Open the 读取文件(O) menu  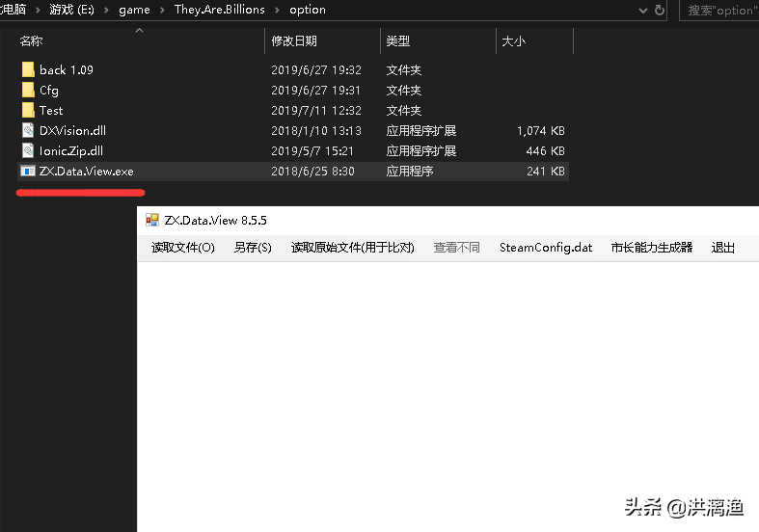(182, 247)
